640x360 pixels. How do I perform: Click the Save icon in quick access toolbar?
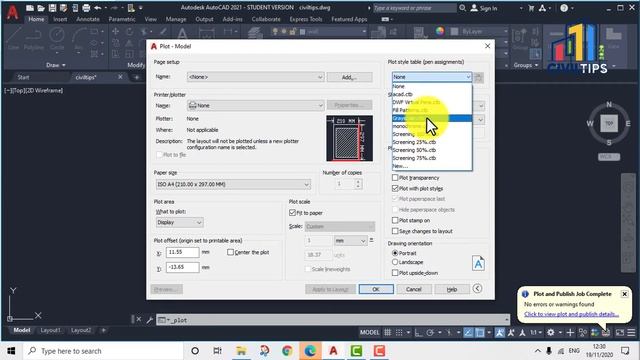[52, 8]
